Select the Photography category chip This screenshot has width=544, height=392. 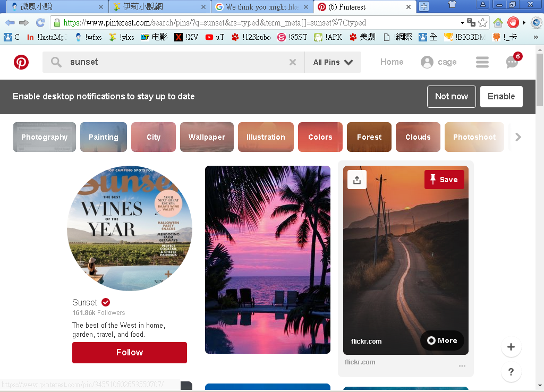45,137
